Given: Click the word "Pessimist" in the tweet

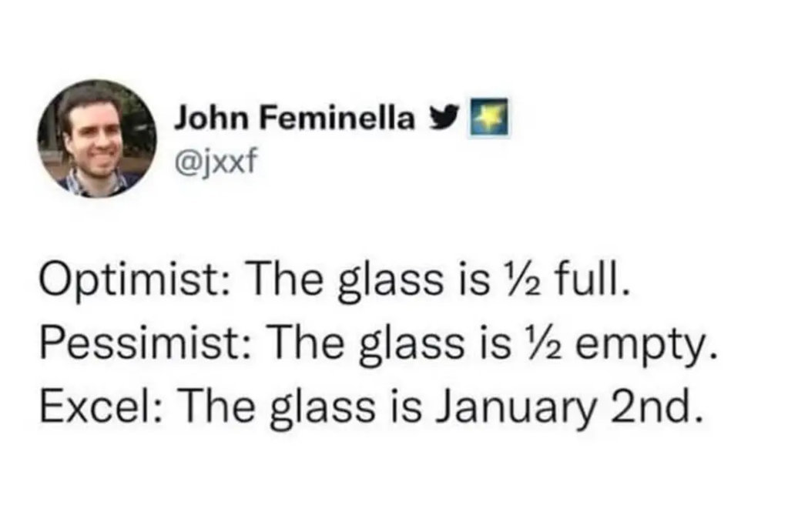Looking at the screenshot, I should (x=139, y=344).
